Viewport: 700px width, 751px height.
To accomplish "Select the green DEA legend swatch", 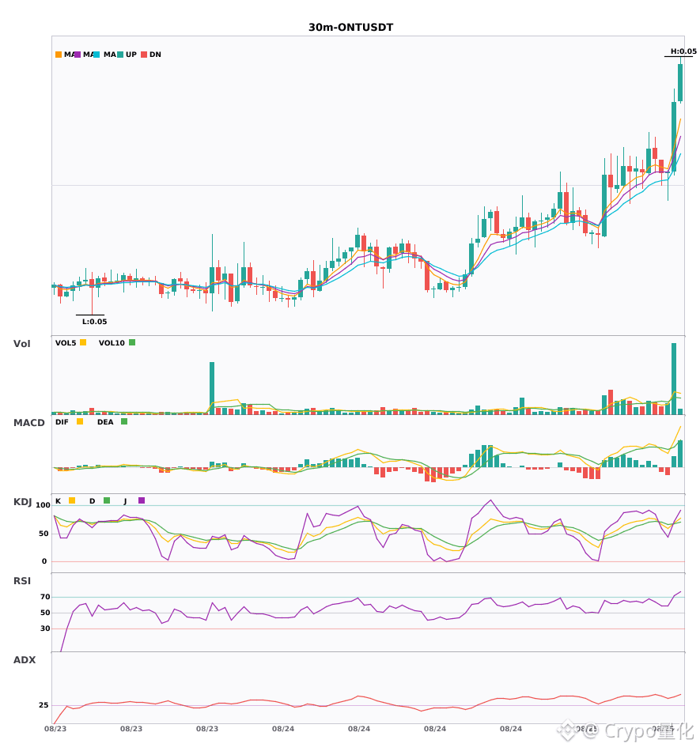I will pyautogui.click(x=124, y=421).
